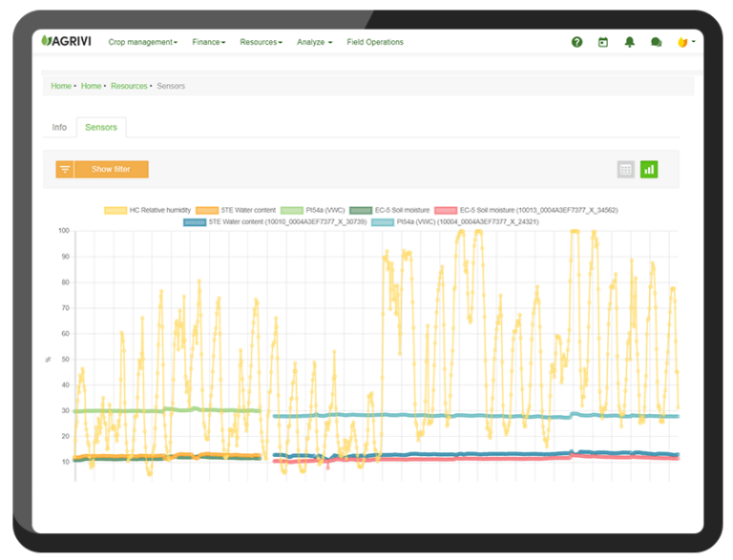Viewport: 733px width, 560px height.
Task: Toggle pink EC-5 Soil moisture 10013 swatch
Action: [446, 210]
